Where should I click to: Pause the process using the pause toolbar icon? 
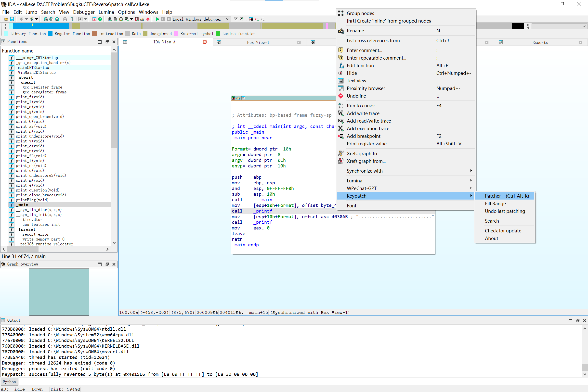pyautogui.click(x=164, y=19)
